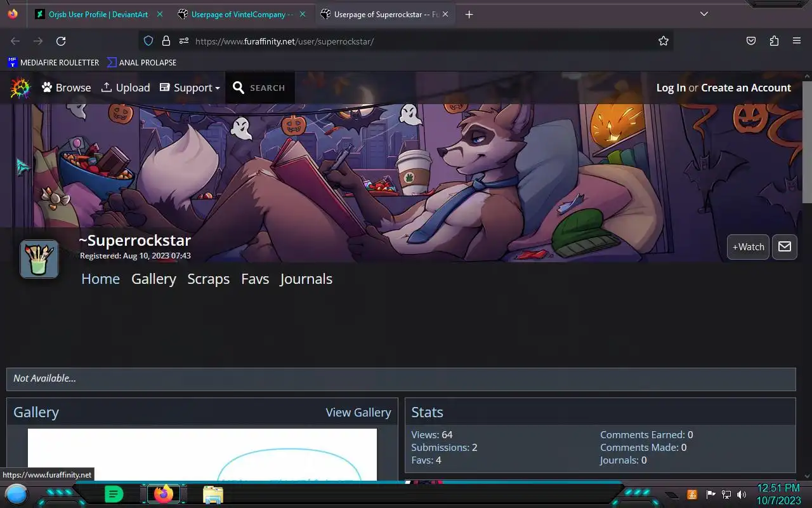Viewport: 812px width, 508px height.
Task: Open the Gallery profile tab
Action: 154,279
